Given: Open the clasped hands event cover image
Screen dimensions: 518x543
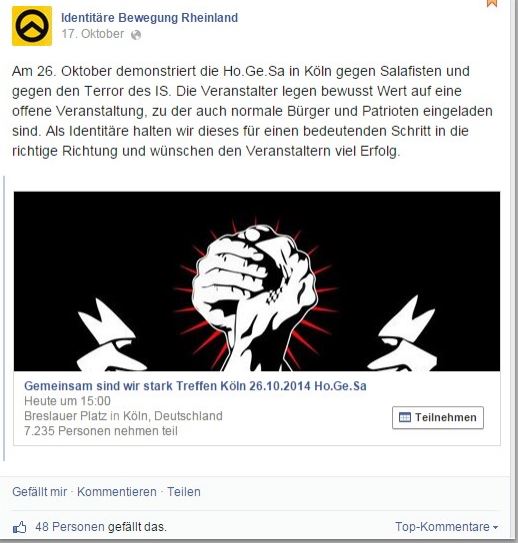Looking at the screenshot, I should pos(257,281).
